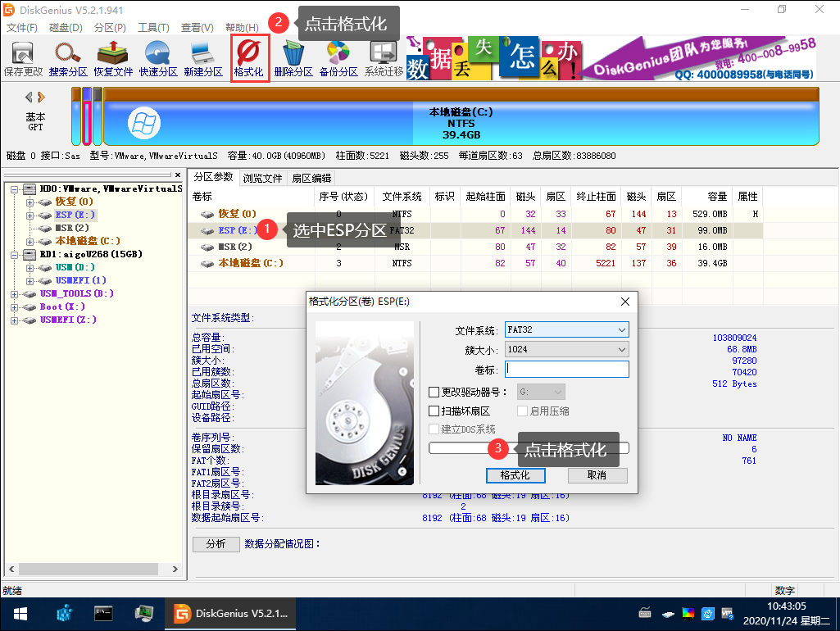The width and height of the screenshot is (840, 631).
Task: Click the DiskGenius V5.2.1 taskbar button
Action: (x=230, y=614)
